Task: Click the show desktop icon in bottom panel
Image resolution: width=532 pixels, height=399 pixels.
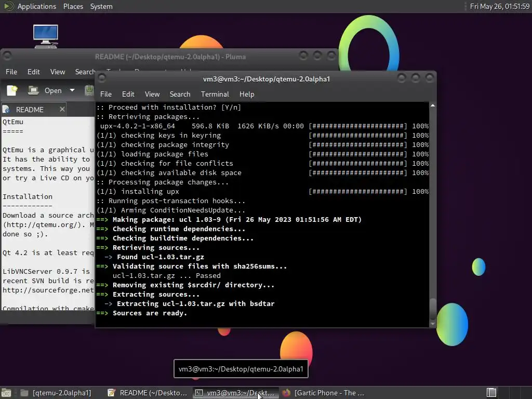Action: (x=6, y=393)
